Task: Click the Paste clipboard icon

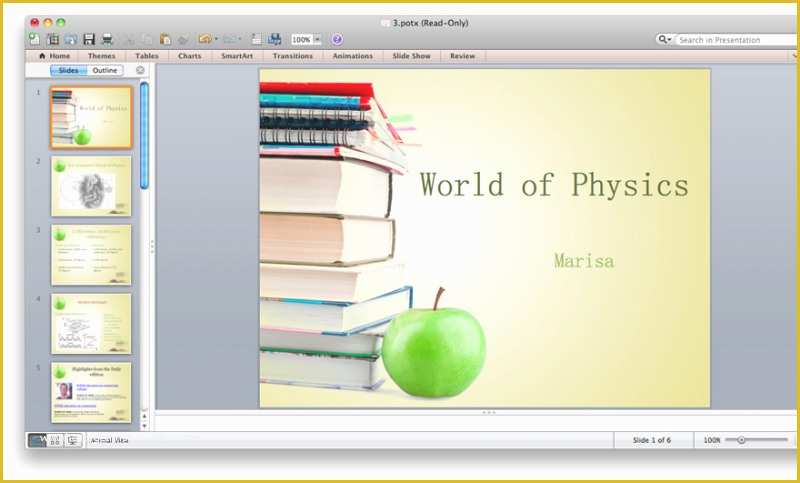Action: click(x=165, y=39)
